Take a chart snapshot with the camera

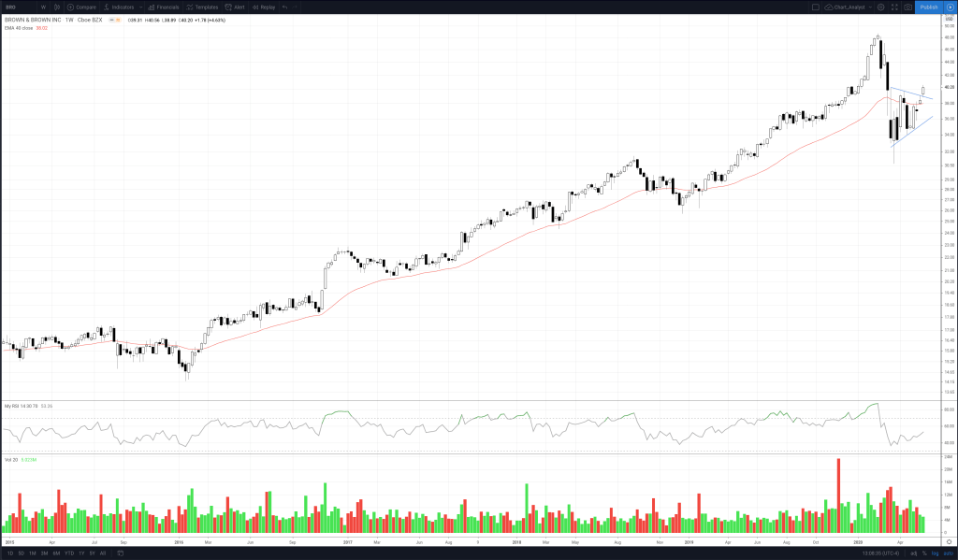point(907,7)
